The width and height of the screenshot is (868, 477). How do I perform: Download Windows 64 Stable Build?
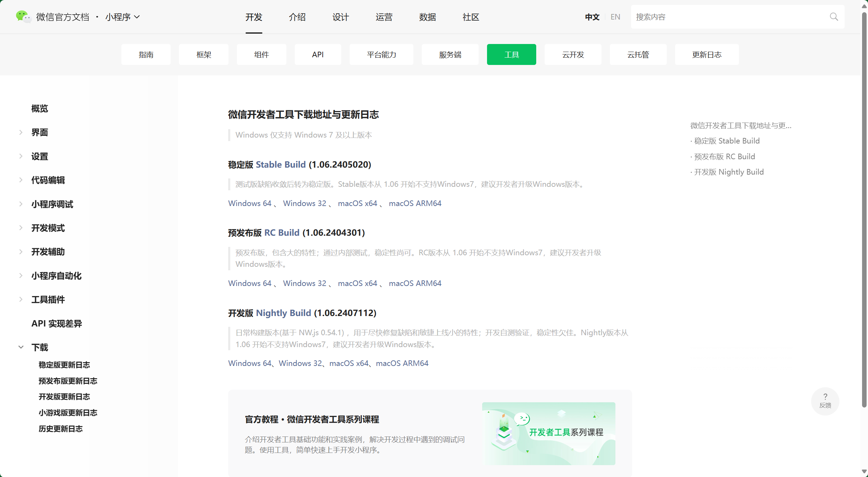(x=250, y=203)
